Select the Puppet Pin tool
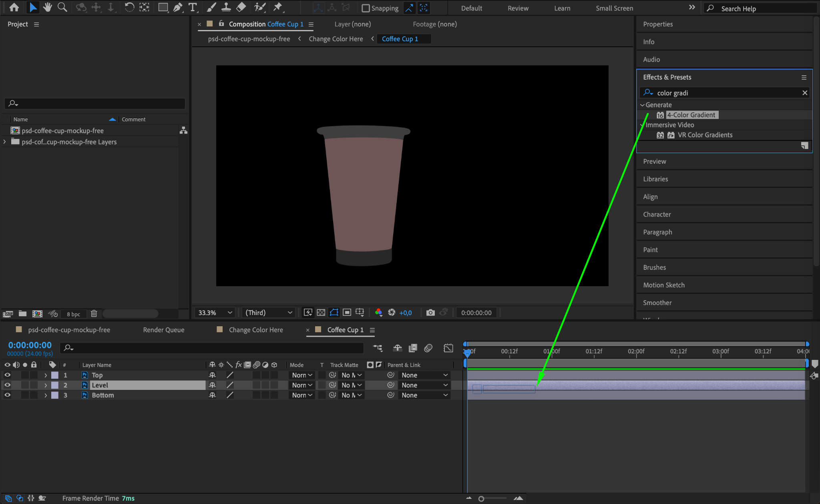Viewport: 820px width, 504px height. [277, 7]
